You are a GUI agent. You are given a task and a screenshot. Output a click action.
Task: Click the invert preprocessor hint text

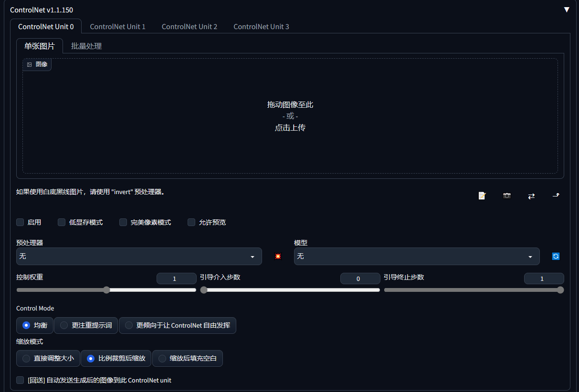click(91, 192)
